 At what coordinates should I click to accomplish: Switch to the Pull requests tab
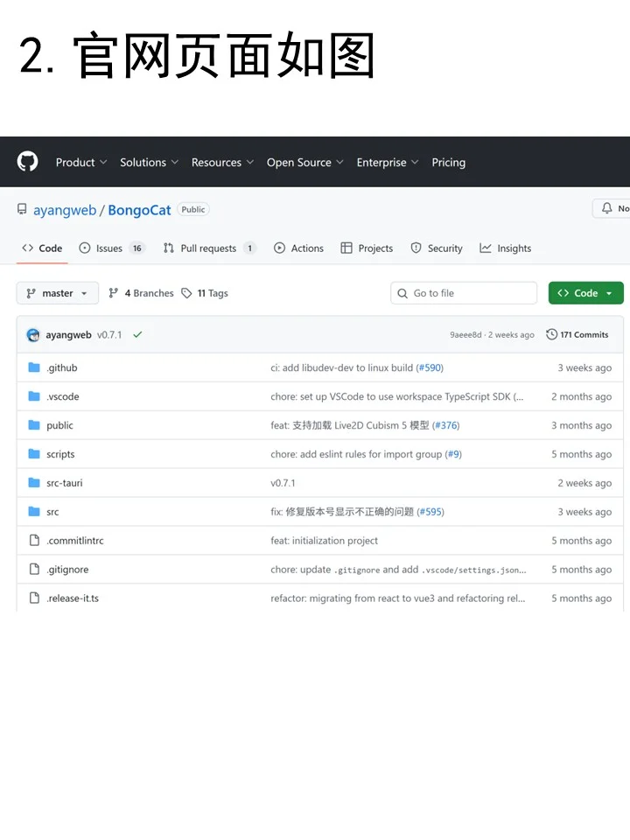210,248
